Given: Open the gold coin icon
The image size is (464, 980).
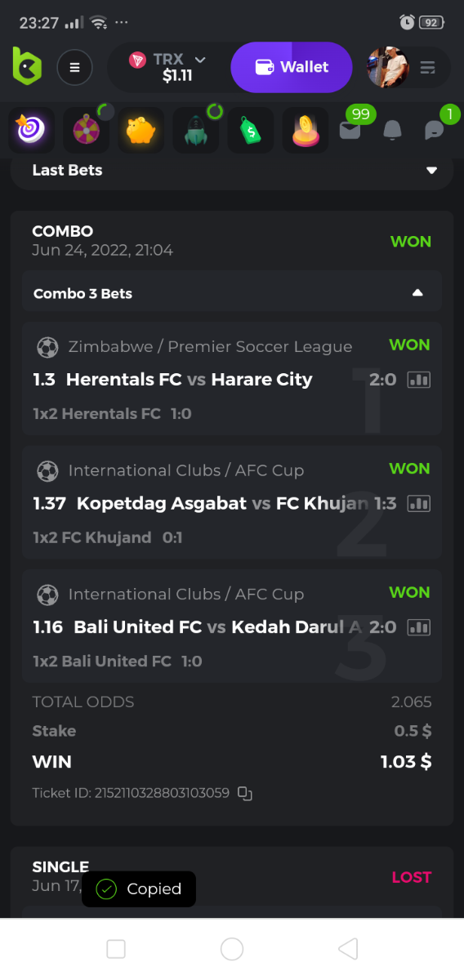Looking at the screenshot, I should click(306, 130).
